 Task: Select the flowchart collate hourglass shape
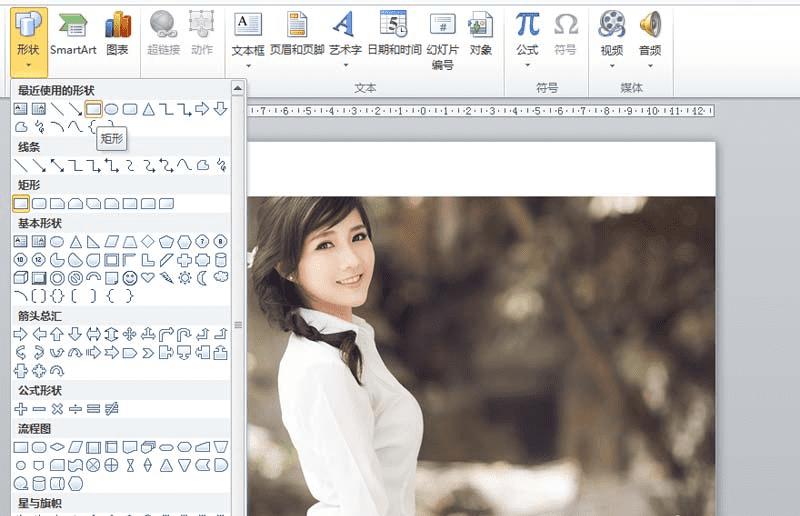(130, 465)
